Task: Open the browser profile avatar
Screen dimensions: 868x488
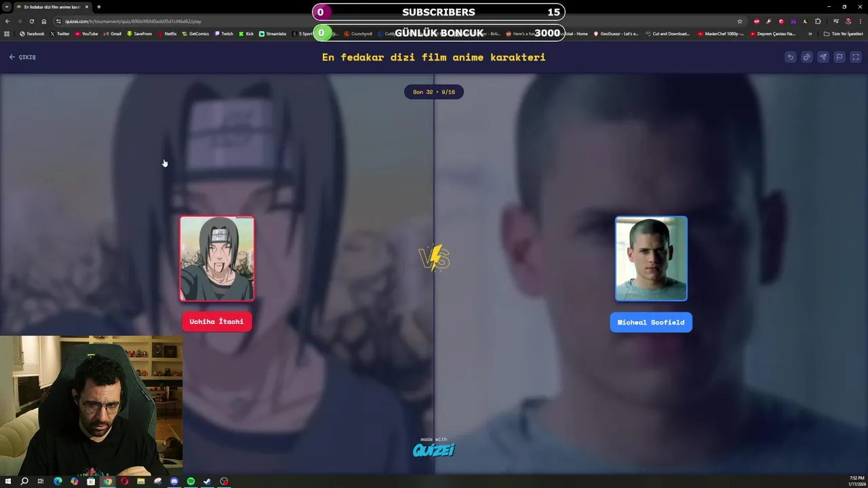Action: [848, 21]
